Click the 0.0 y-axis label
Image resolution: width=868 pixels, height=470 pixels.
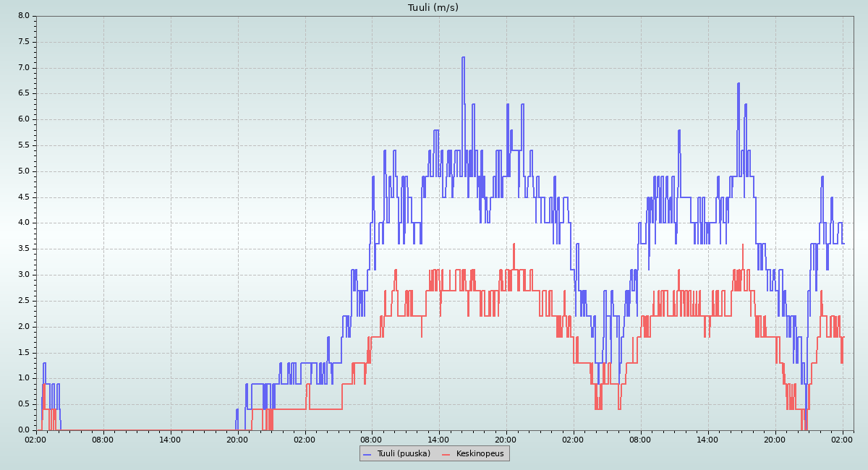[23, 430]
